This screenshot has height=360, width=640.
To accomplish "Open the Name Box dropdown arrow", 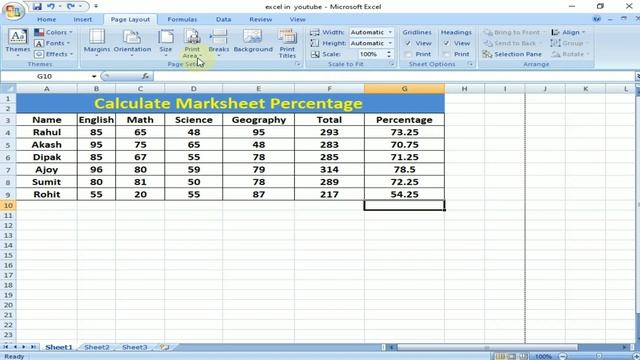I will 94,76.
